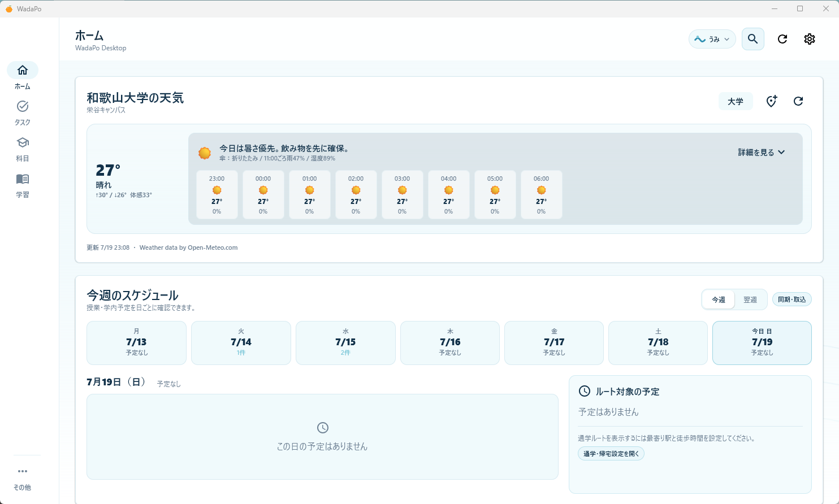Select the Saturday 7/18 day card
Screen dimensions: 839x504
click(x=658, y=343)
